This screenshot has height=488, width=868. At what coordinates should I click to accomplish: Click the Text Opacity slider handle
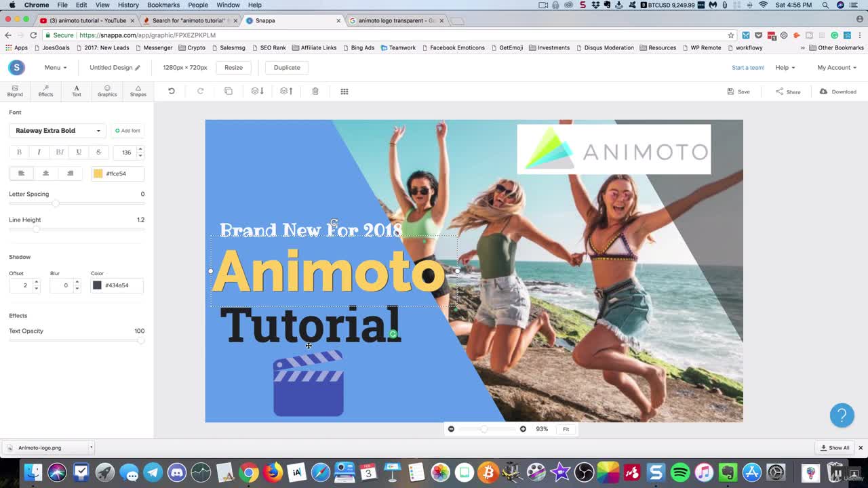point(141,340)
